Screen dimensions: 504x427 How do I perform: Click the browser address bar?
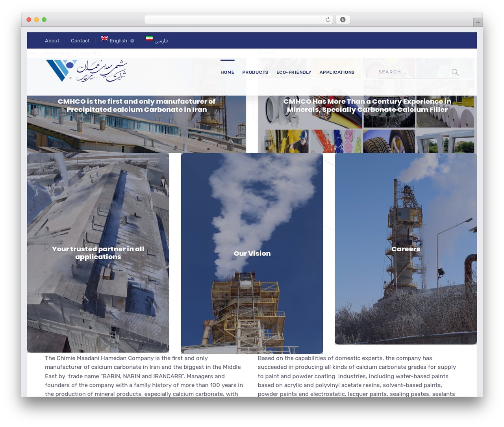click(x=238, y=20)
